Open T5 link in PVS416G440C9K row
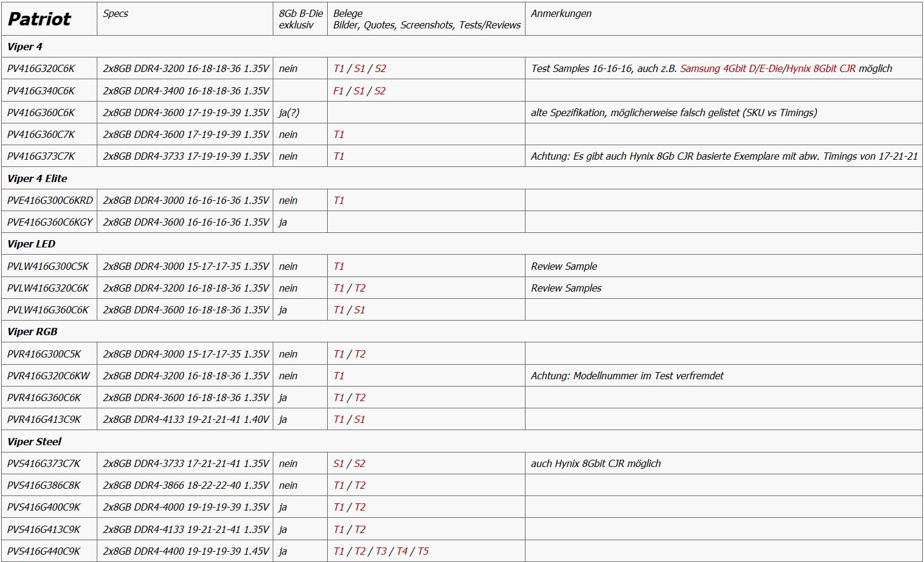This screenshot has width=924, height=562. tap(423, 551)
